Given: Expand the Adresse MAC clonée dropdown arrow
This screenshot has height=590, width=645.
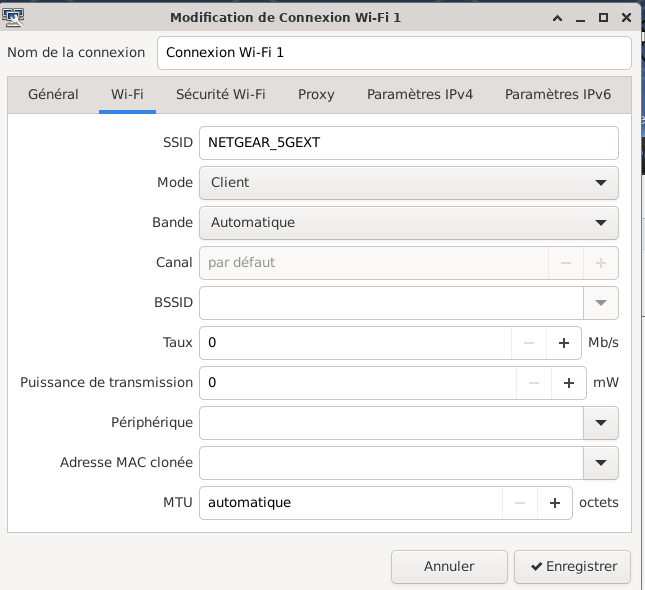Looking at the screenshot, I should pyautogui.click(x=600, y=463).
